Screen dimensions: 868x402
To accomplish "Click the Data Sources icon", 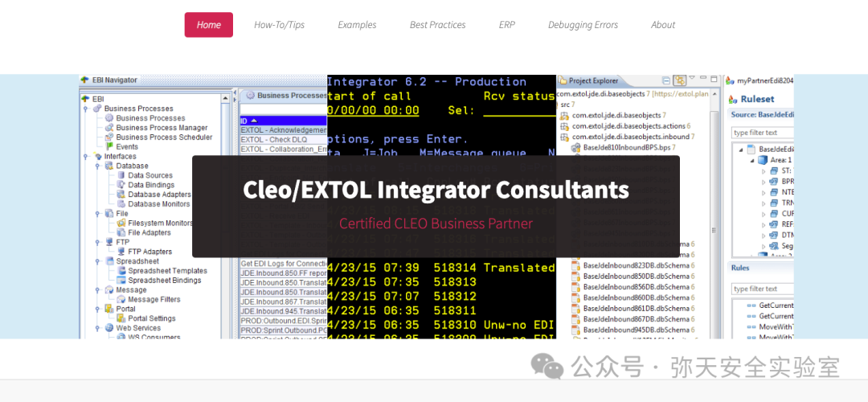I will 121,175.
